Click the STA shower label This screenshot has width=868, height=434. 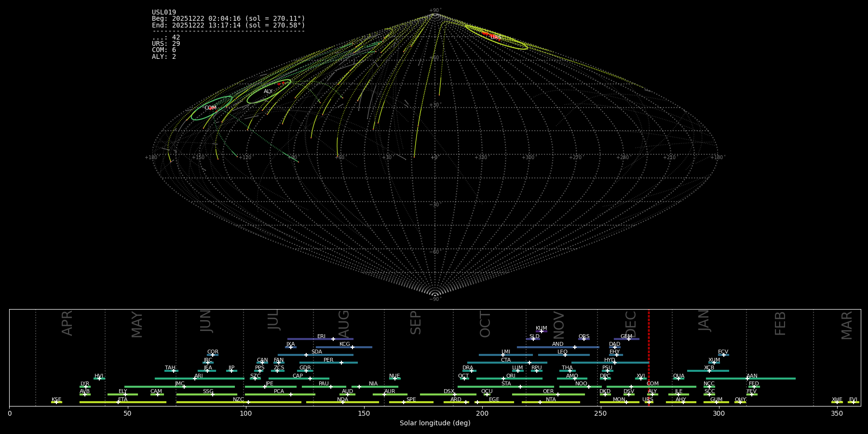(506, 384)
